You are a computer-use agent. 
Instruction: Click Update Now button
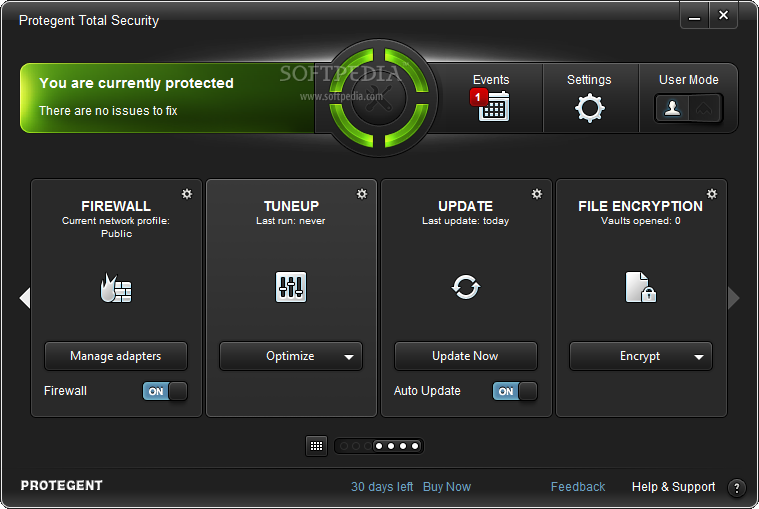(x=466, y=356)
